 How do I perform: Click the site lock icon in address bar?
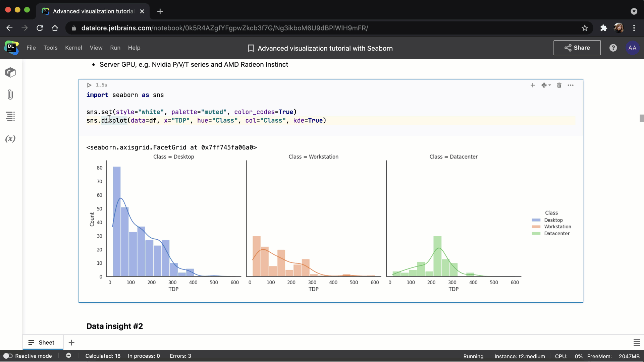point(74,28)
